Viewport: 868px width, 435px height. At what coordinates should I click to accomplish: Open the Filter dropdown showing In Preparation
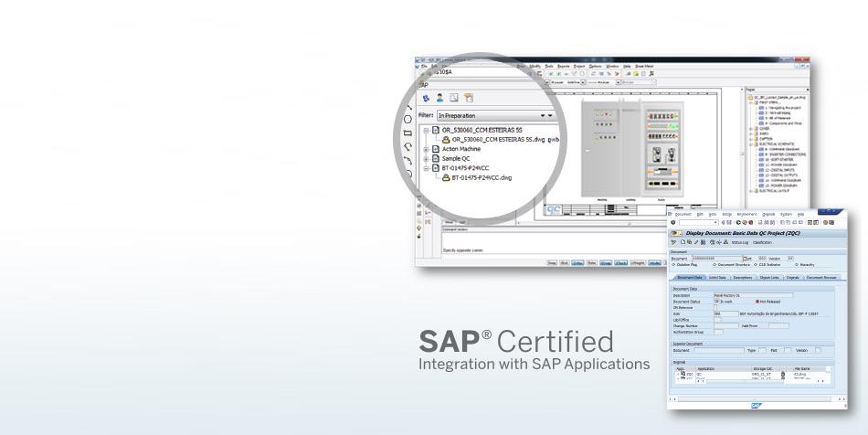(495, 116)
